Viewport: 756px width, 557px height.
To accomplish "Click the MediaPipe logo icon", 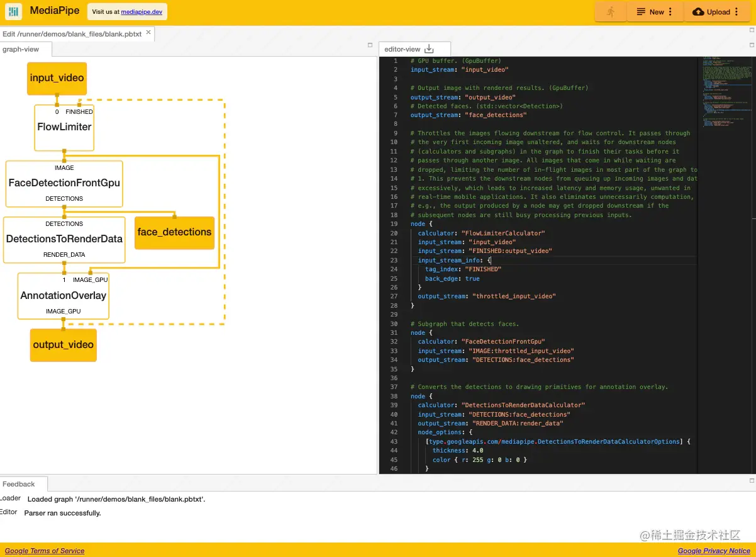I will pos(13,12).
